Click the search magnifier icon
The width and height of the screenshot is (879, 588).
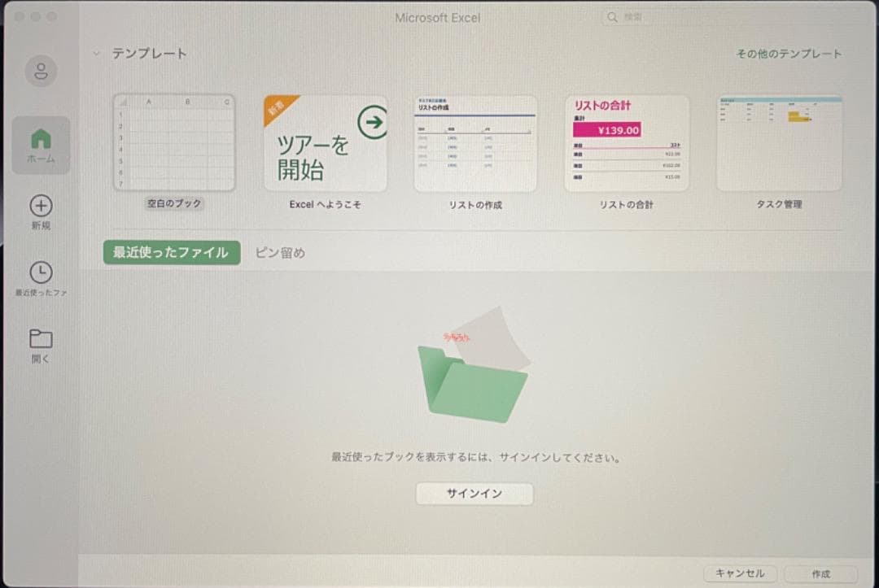point(612,17)
